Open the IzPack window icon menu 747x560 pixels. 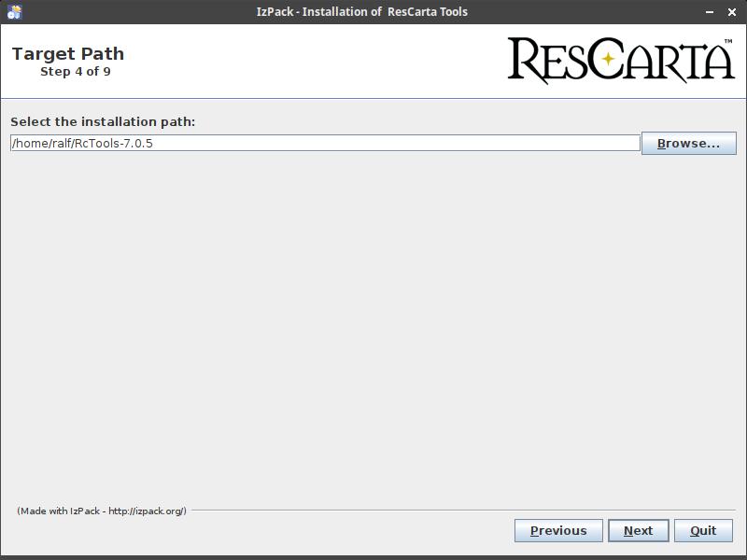(14, 12)
